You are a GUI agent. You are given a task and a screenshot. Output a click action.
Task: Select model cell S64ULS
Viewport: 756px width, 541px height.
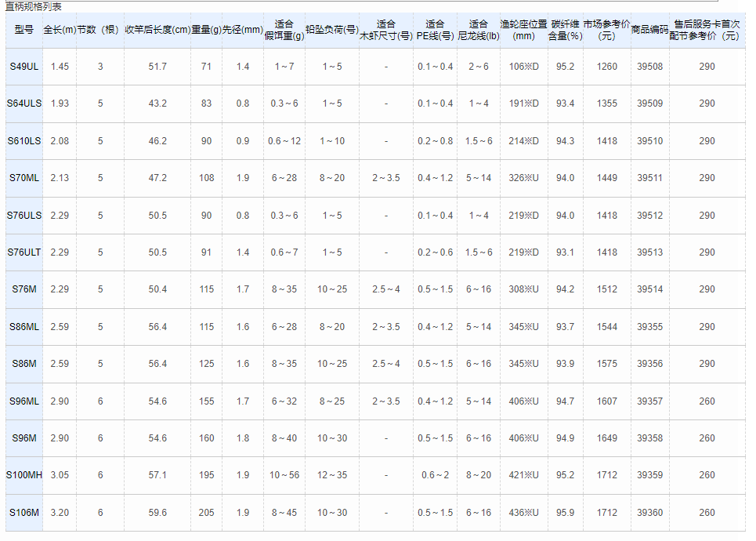click(x=24, y=103)
